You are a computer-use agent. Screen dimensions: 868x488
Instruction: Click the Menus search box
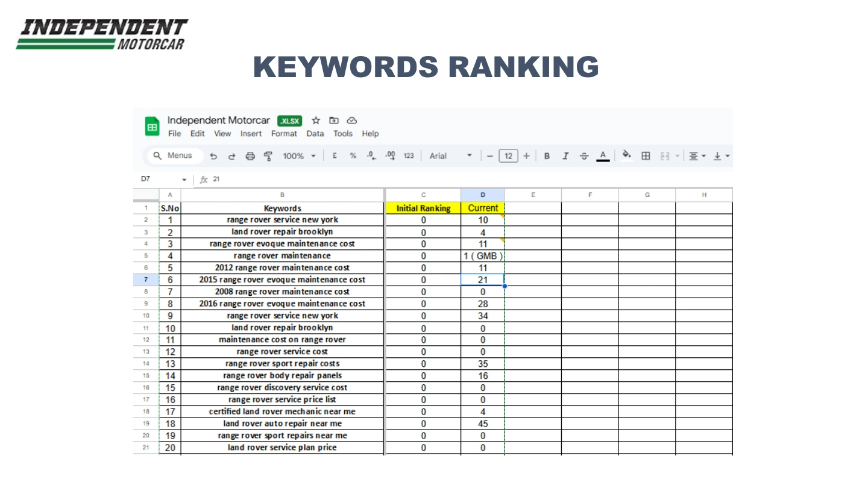pyautogui.click(x=175, y=155)
